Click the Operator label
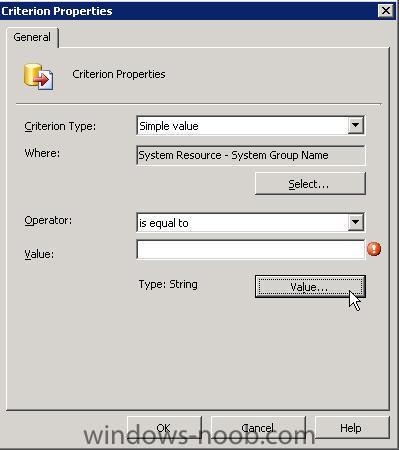Viewport: 399px width, 450px height. coord(48,220)
